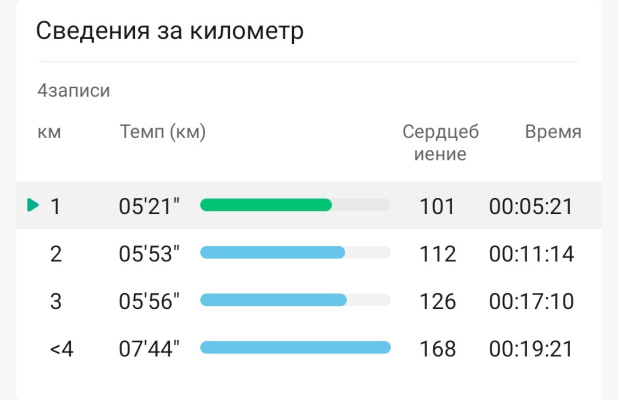The height and width of the screenshot is (400, 618).
Task: Click the Сердцебиение column header
Action: point(441,143)
